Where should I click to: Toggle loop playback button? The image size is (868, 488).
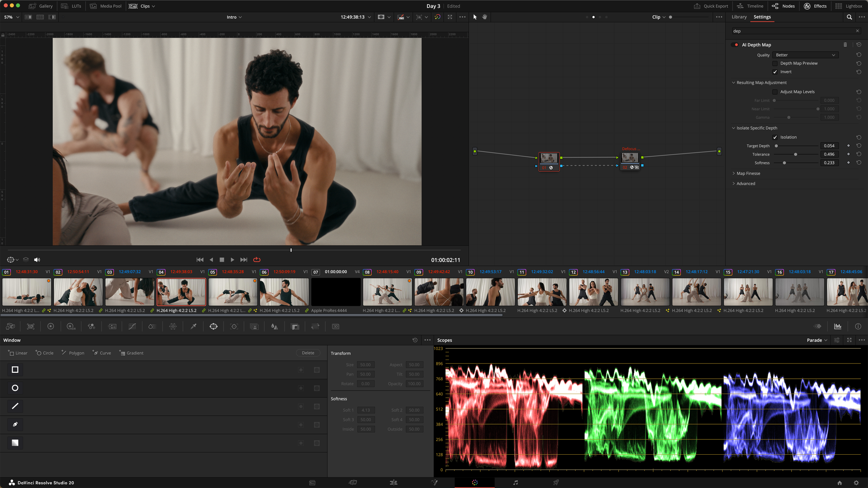pos(257,260)
